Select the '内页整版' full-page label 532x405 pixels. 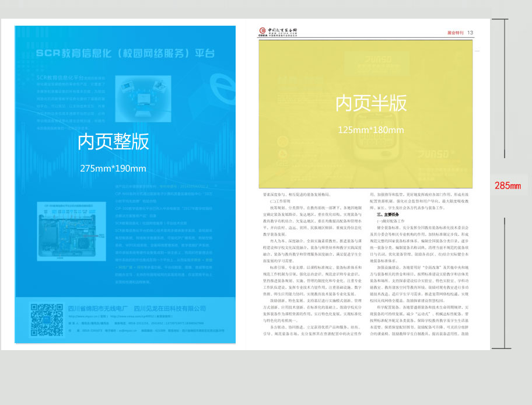coord(113,142)
